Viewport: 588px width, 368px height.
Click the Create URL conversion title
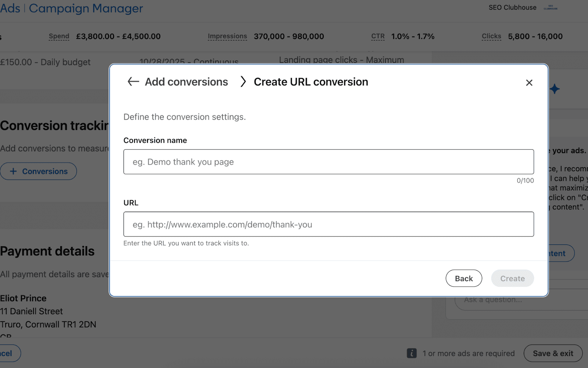click(311, 82)
